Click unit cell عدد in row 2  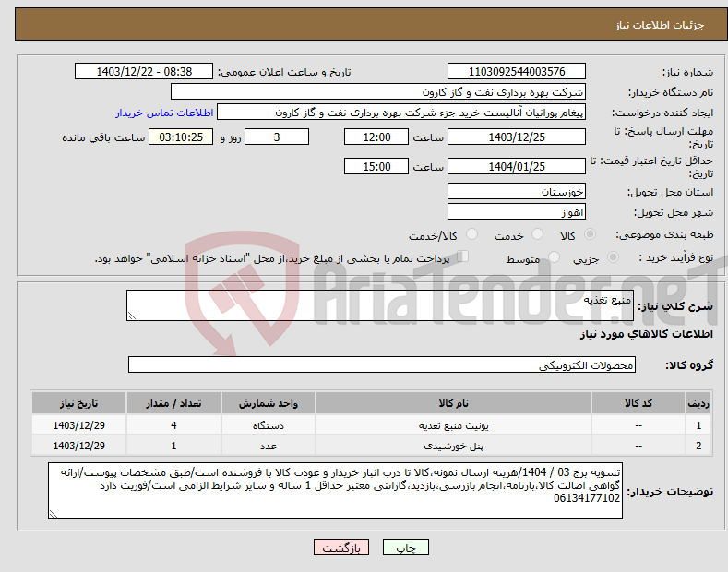(x=269, y=446)
